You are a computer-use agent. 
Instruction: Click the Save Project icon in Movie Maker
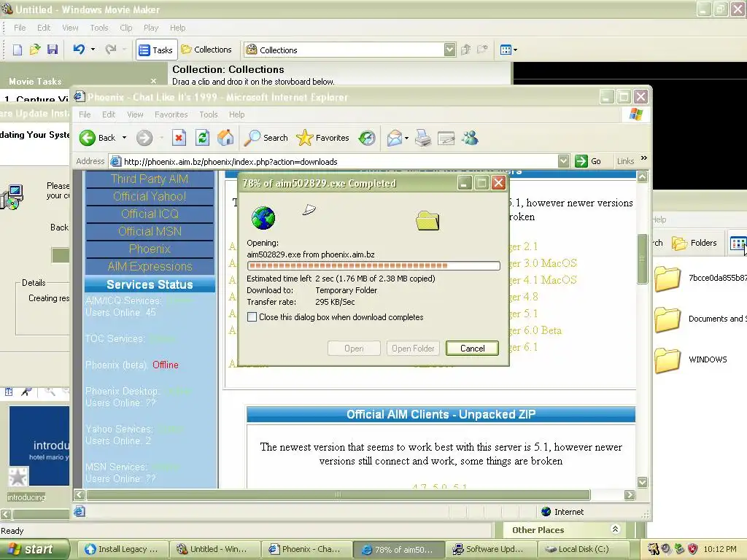tap(53, 50)
